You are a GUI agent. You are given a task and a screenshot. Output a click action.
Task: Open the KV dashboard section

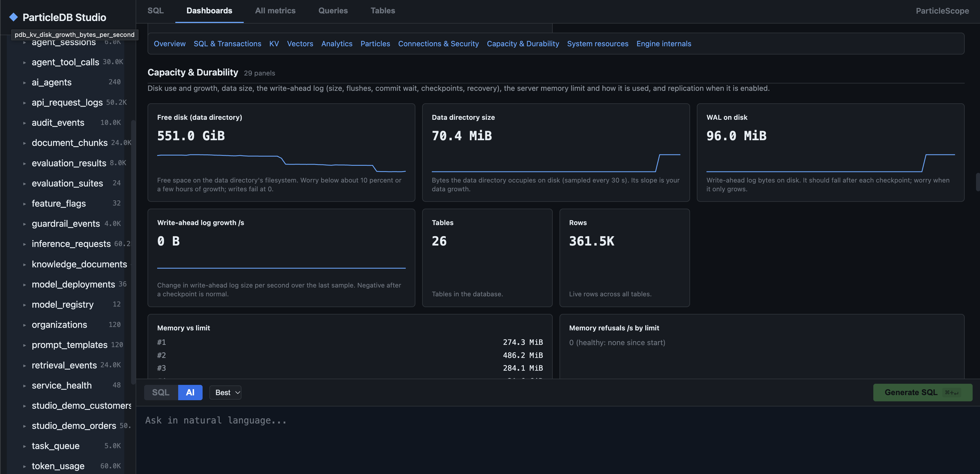tap(274, 44)
